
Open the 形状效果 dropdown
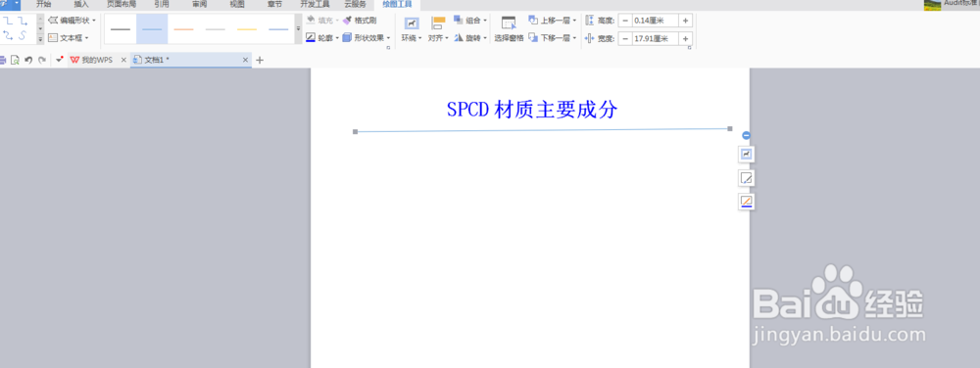click(367, 38)
